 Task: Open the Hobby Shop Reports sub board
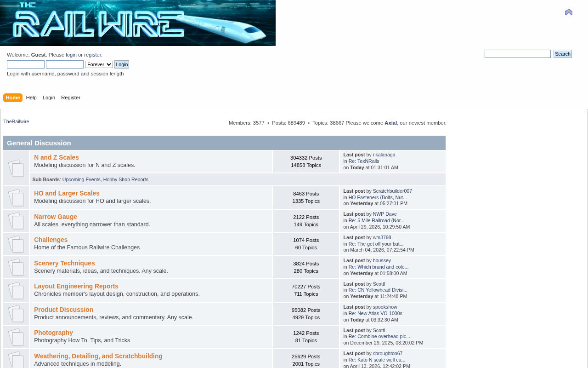126,179
